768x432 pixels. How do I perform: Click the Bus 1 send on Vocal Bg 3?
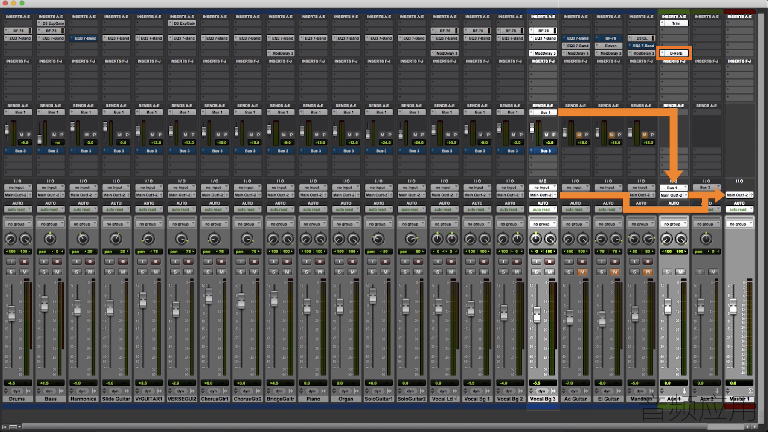543,112
